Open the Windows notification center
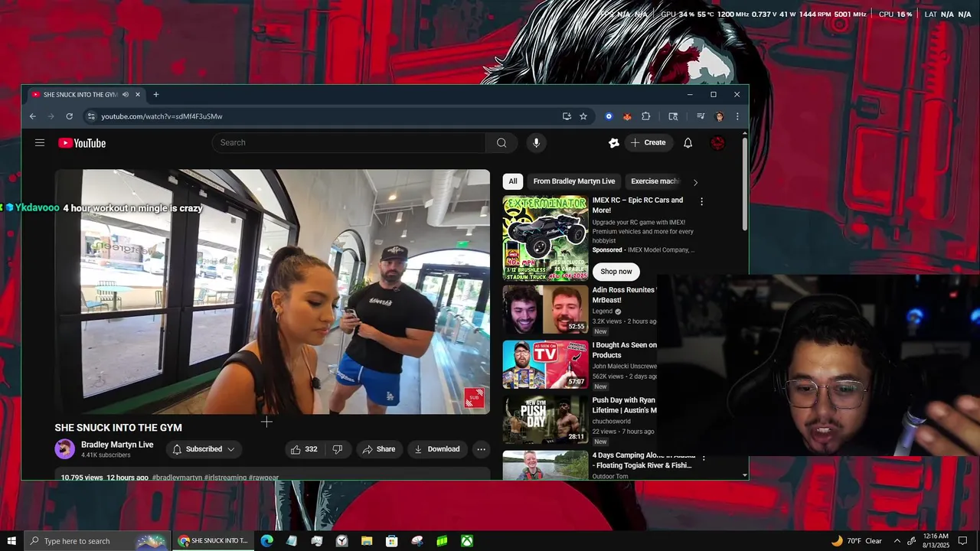 tap(963, 541)
